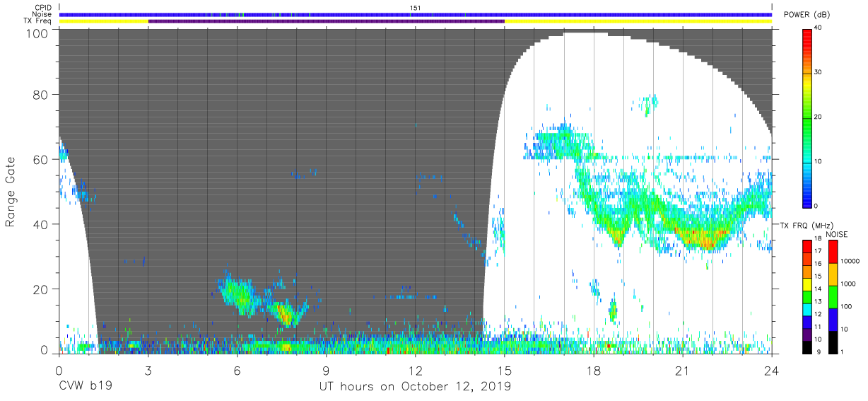868x401 pixels.
Task: Click the 'Noise' row label
Action: click(x=42, y=14)
